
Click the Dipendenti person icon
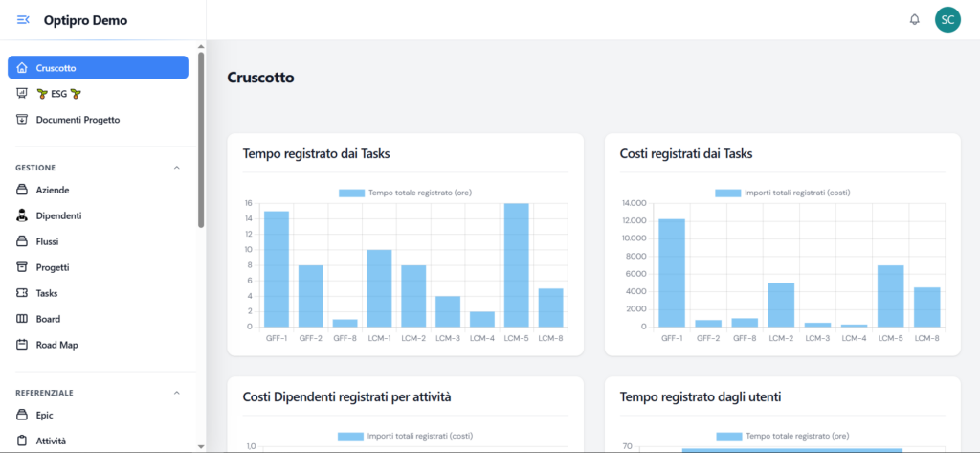pos(22,215)
